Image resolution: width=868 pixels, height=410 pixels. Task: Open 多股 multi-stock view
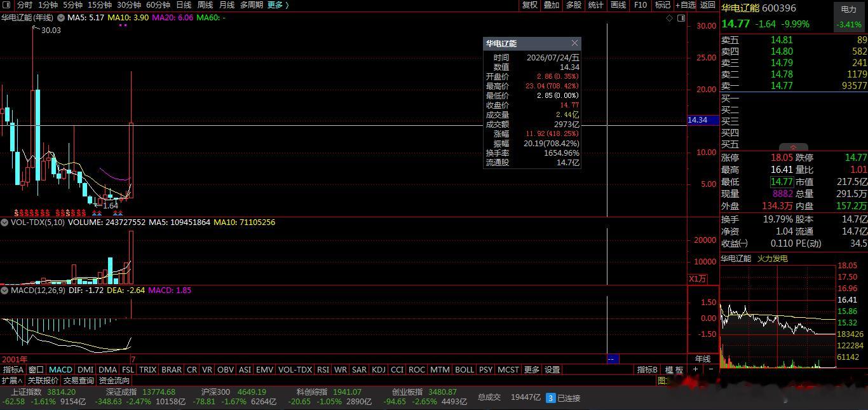pos(574,5)
